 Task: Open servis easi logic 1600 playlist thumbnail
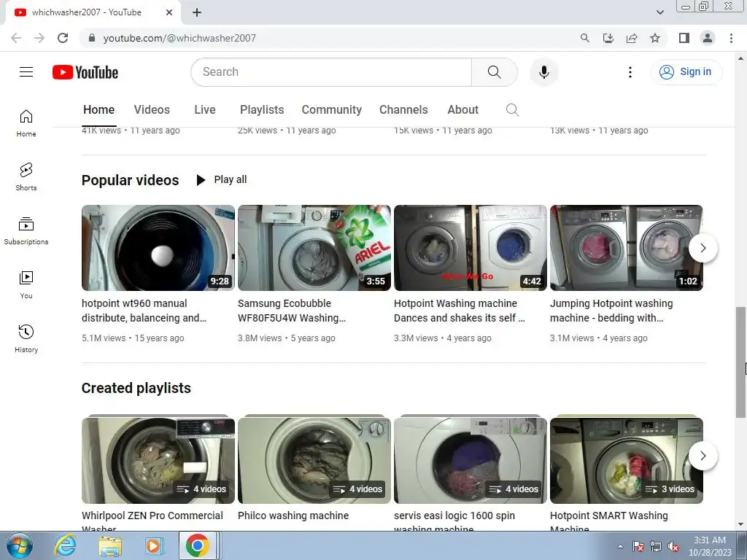pyautogui.click(x=471, y=459)
